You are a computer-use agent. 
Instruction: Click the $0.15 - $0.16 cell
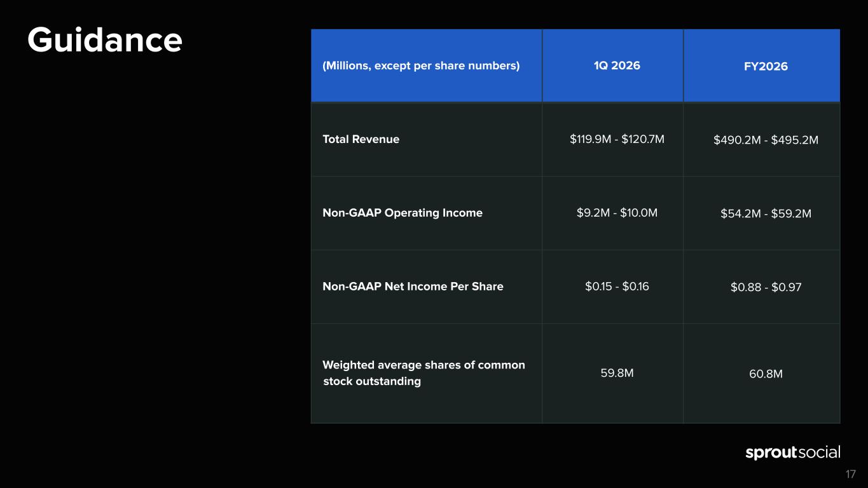pyautogui.click(x=617, y=287)
